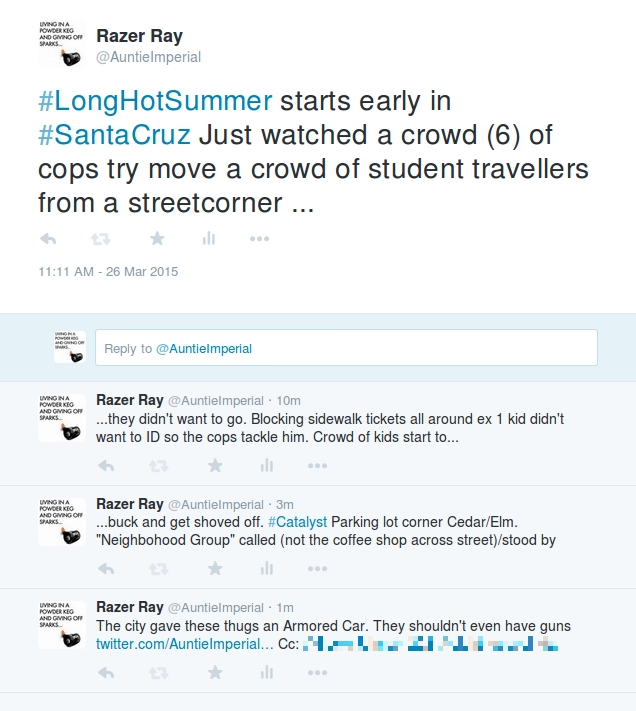Reply to the main #LongHotSummer tweet
This screenshot has width=636, height=711.
click(47, 239)
